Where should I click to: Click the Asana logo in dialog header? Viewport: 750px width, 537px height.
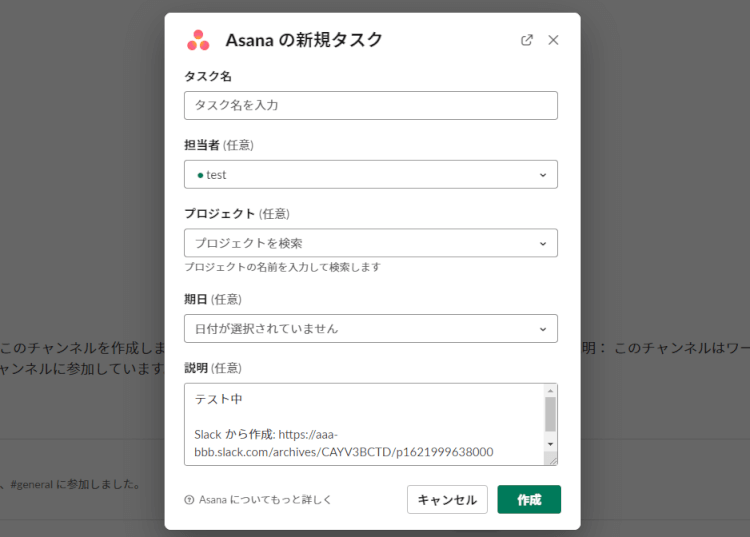tap(198, 40)
